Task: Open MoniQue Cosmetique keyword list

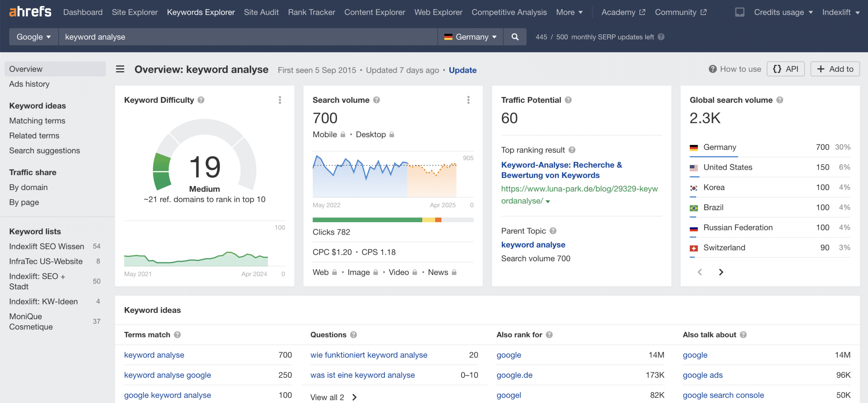Action: [x=31, y=321]
